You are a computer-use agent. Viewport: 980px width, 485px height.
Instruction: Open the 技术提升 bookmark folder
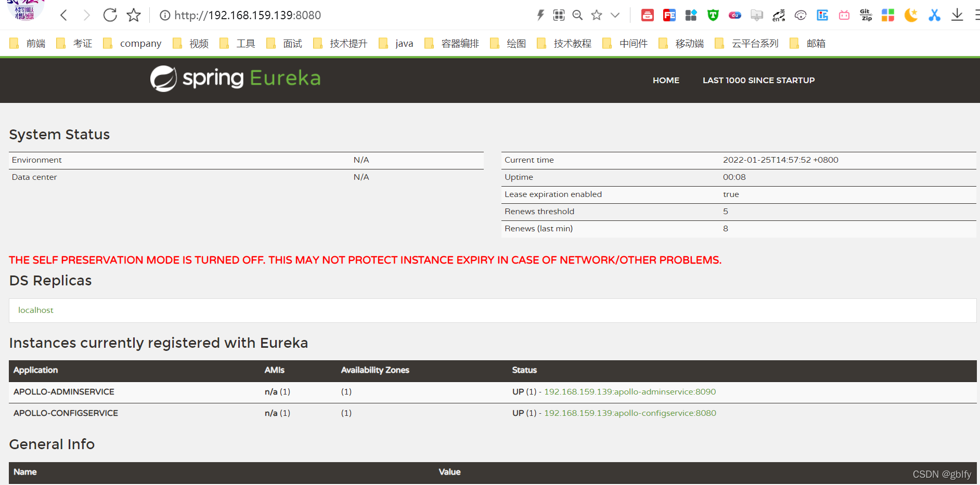coord(341,44)
